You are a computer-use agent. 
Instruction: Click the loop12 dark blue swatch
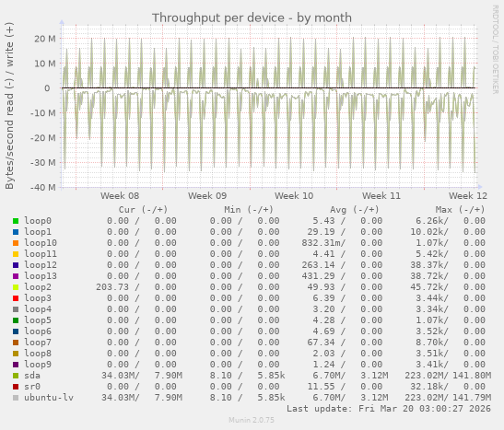pyautogui.click(x=16, y=265)
